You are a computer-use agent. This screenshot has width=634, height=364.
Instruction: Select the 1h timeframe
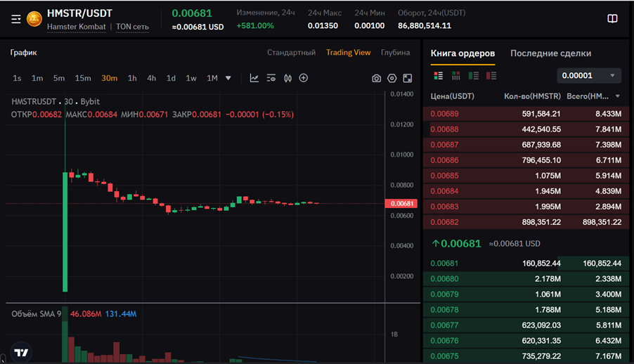tap(132, 78)
